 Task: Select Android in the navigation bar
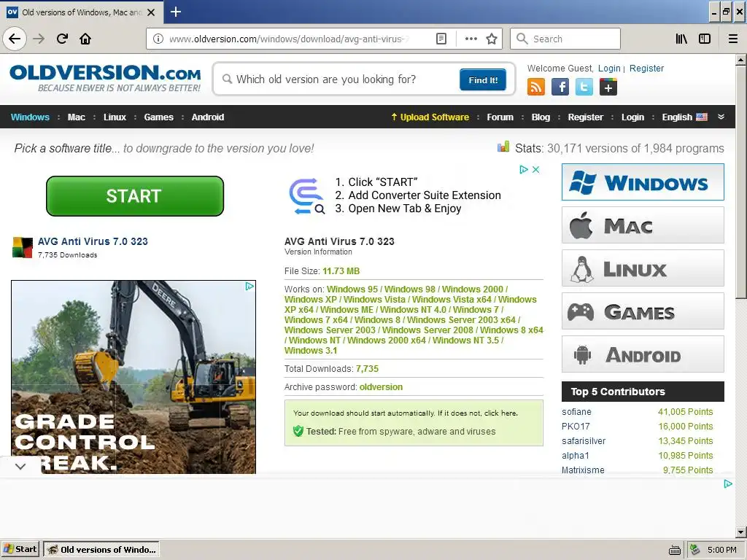click(208, 117)
